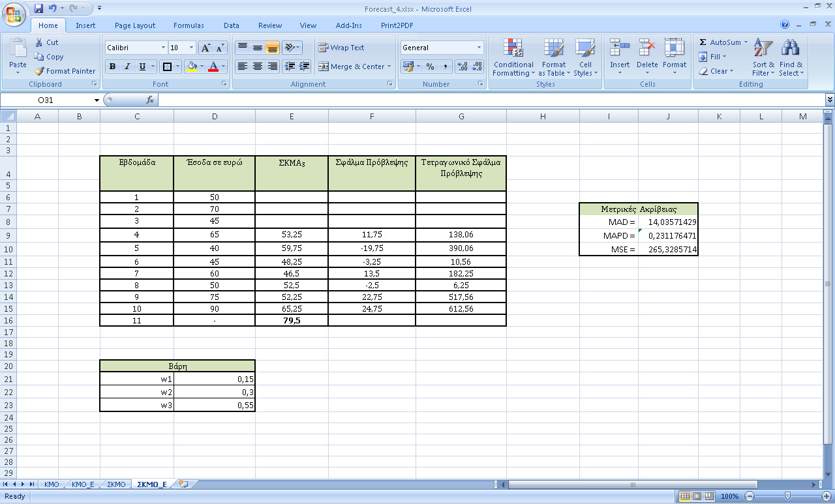
Task: Open the font color picker arrow
Action: (x=223, y=67)
